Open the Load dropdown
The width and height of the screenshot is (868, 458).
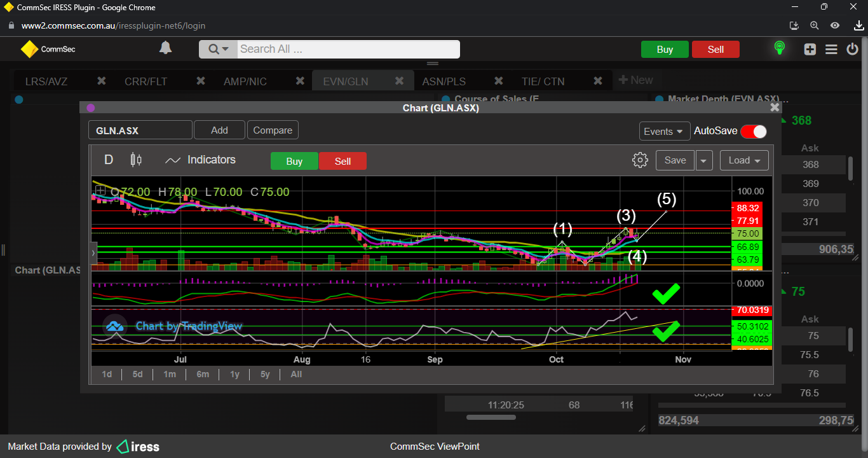point(744,160)
